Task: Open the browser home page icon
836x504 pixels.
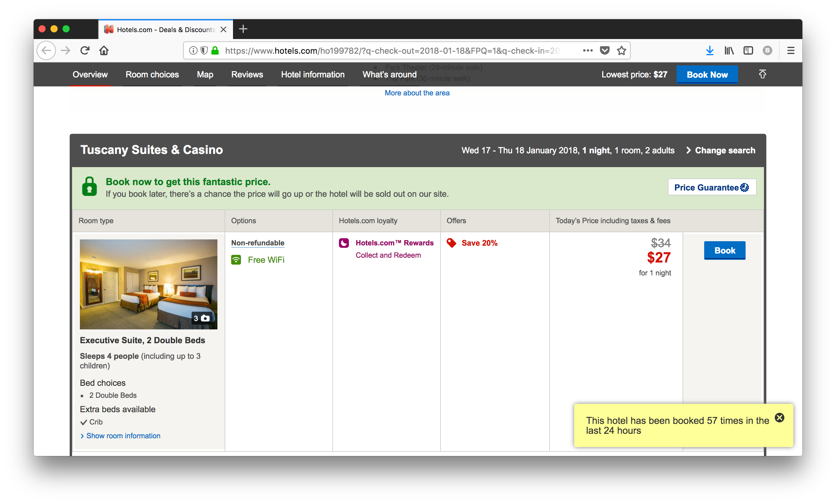Action: (104, 50)
